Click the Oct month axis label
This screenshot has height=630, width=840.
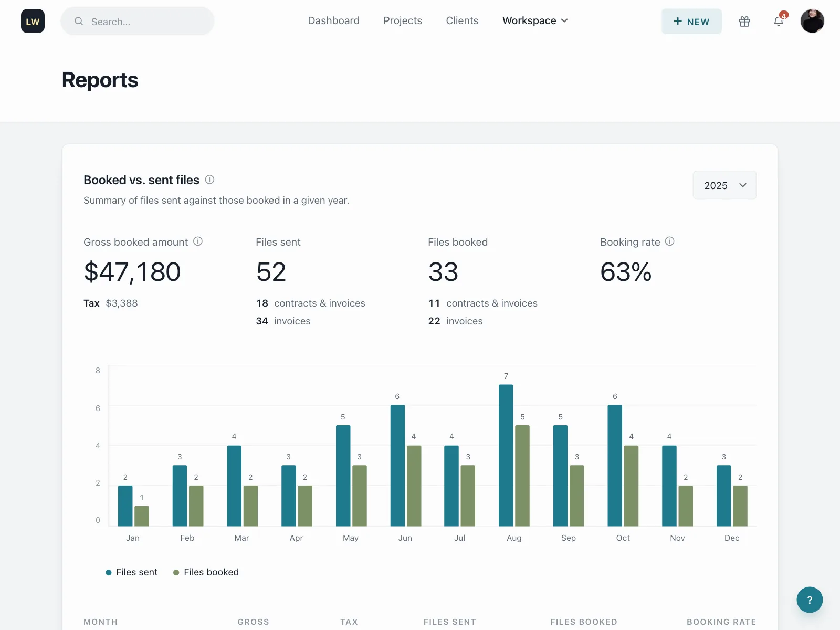coord(623,538)
